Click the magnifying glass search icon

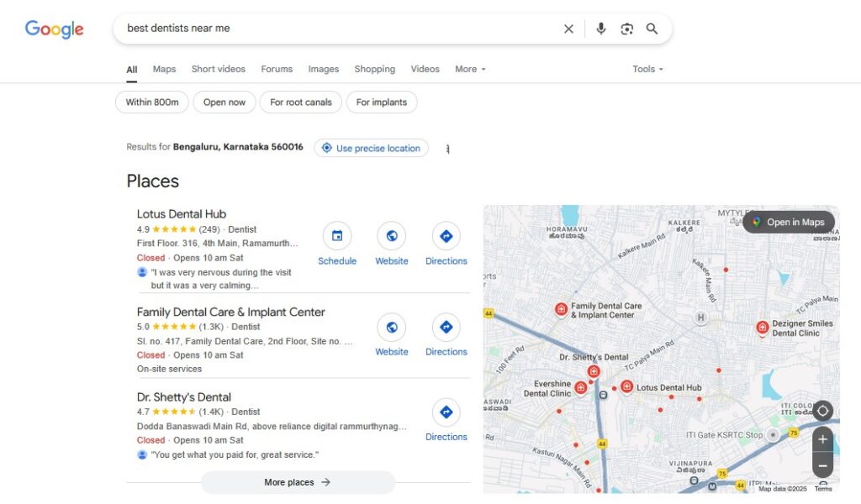tap(652, 29)
